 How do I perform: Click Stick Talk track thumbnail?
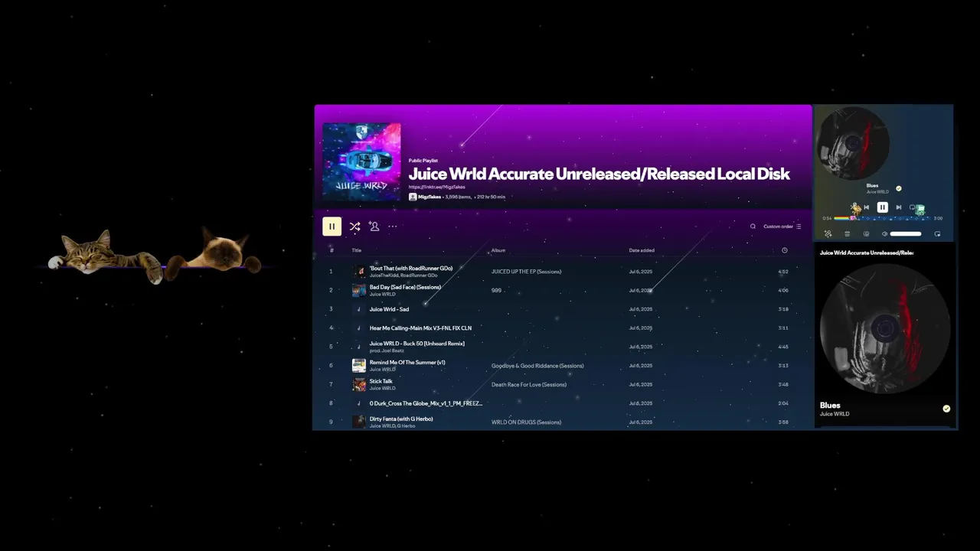358,384
